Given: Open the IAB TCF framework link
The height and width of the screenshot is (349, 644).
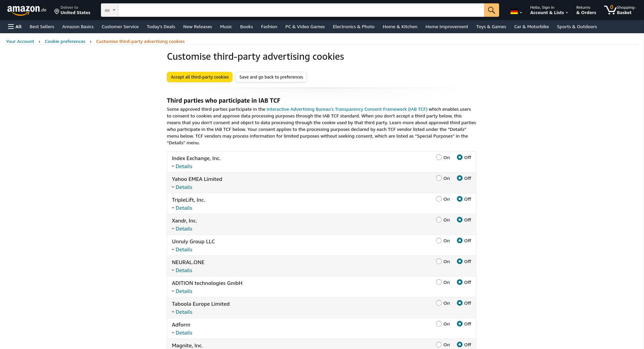Looking at the screenshot, I should 346,109.
